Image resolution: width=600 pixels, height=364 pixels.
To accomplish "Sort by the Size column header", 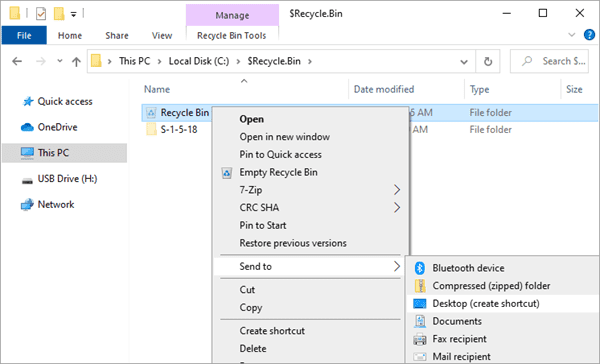I will coord(574,89).
